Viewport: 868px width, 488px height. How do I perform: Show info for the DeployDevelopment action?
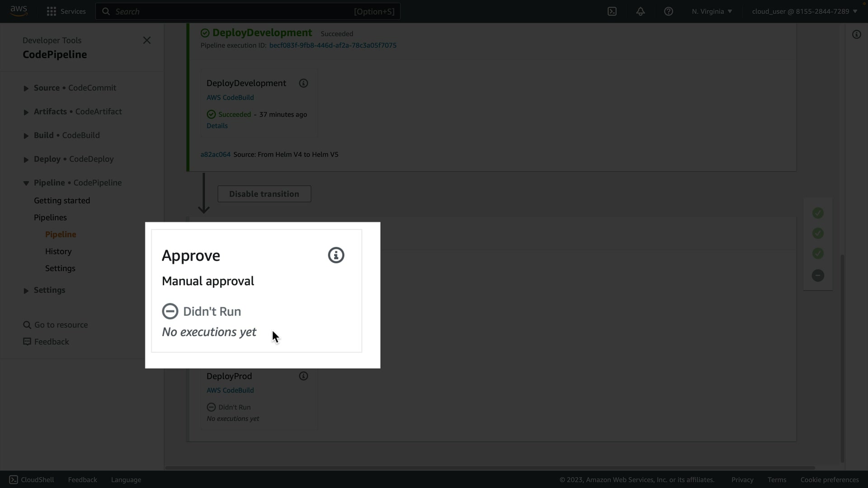[x=303, y=83]
